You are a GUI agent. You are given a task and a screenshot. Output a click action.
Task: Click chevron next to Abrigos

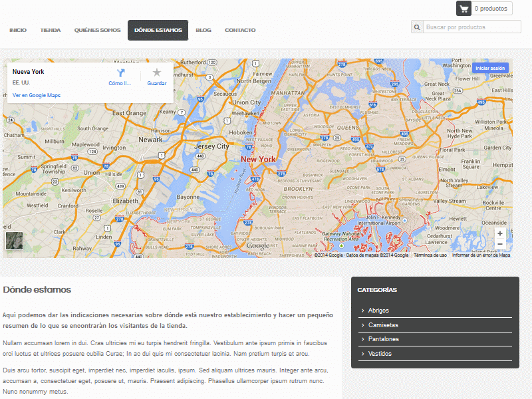[362, 311]
